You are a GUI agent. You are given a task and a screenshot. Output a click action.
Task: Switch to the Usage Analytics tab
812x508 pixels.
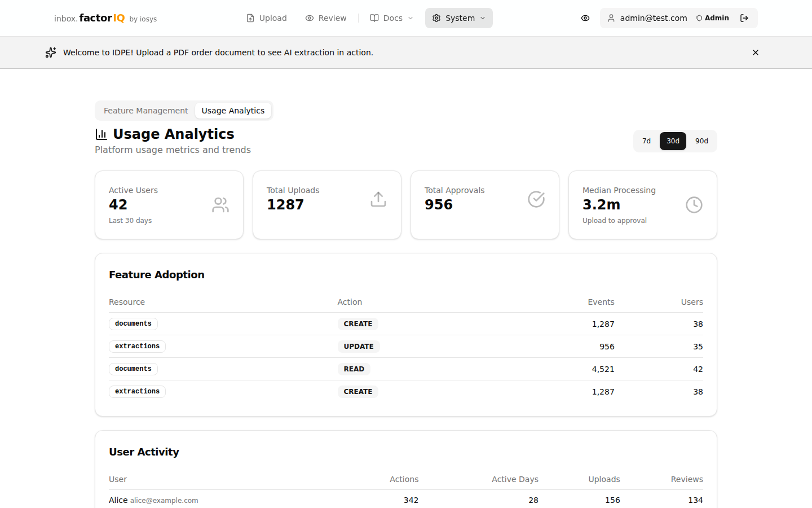pos(233,111)
